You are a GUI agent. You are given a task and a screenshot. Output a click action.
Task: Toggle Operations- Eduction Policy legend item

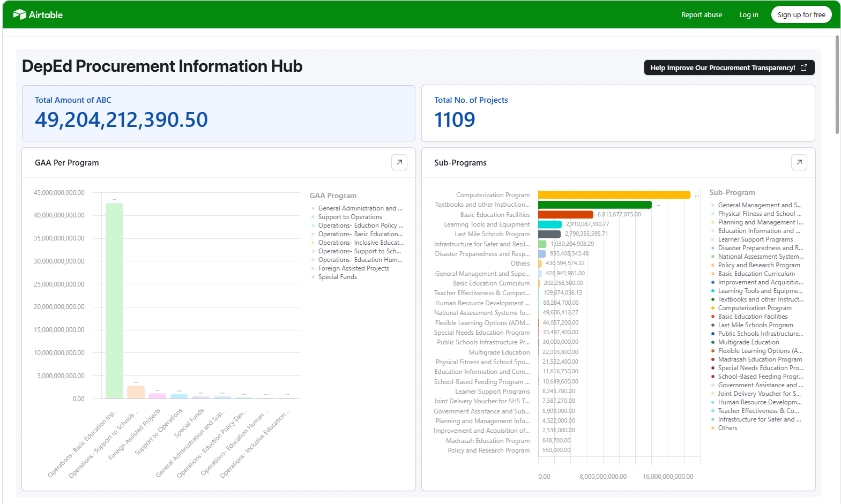pyautogui.click(x=357, y=225)
